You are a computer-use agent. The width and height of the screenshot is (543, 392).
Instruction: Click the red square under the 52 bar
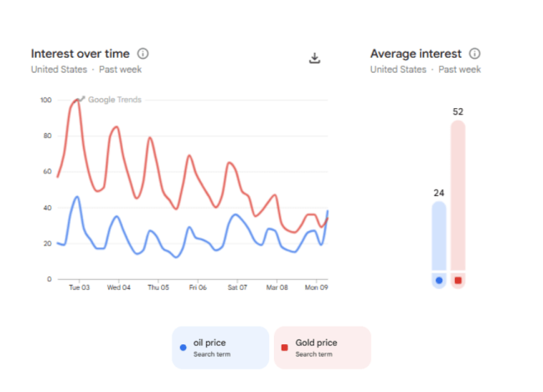click(x=458, y=281)
